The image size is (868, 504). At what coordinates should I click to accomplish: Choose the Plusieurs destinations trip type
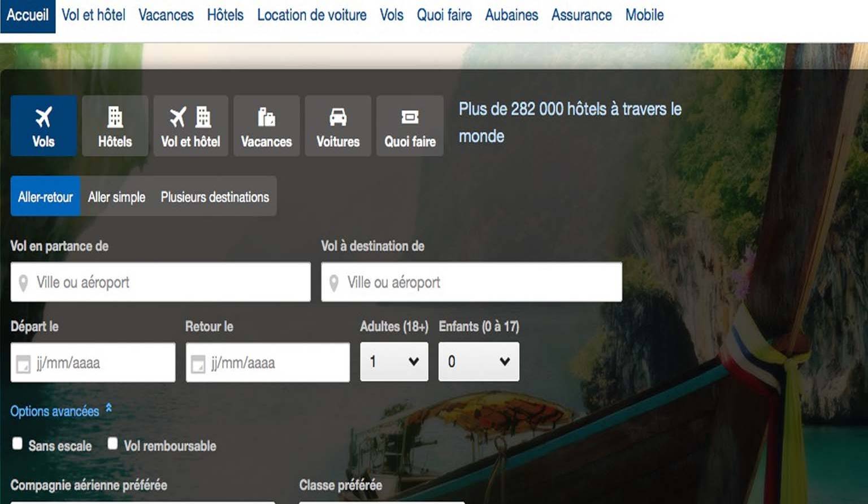215,196
